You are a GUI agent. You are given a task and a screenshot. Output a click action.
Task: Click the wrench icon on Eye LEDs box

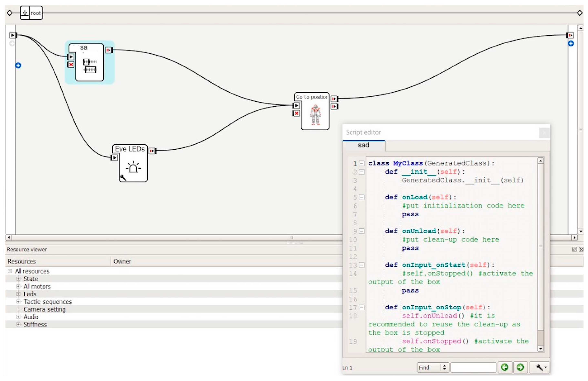[x=123, y=178]
